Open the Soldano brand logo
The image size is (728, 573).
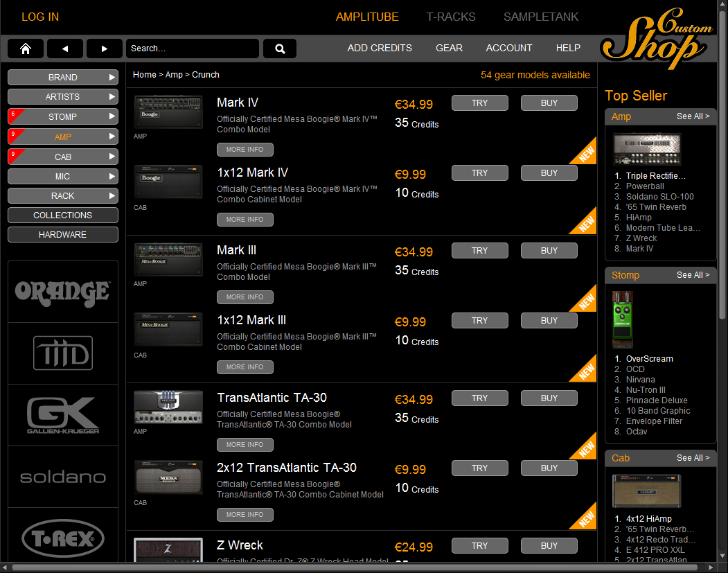[x=63, y=477]
